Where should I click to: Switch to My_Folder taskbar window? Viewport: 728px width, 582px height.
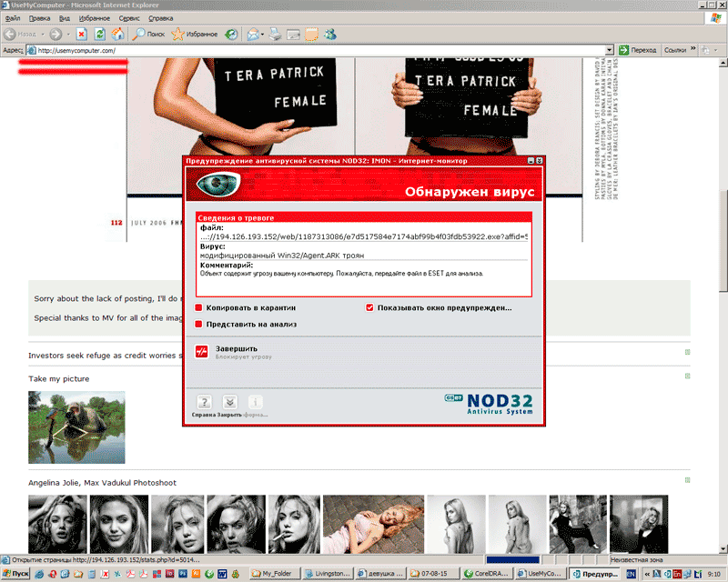(x=275, y=574)
